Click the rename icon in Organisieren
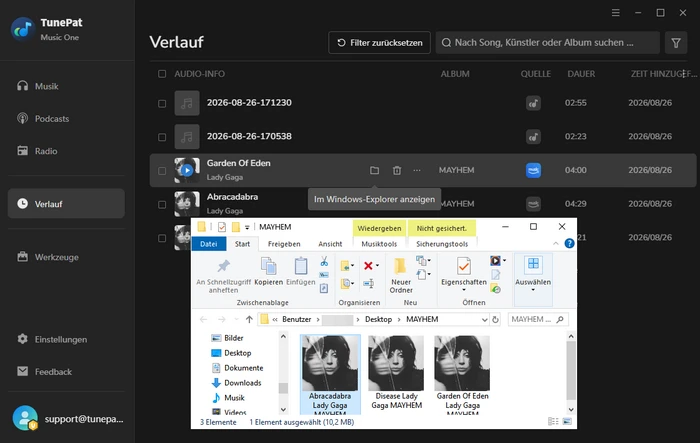This screenshot has height=443, width=700. pos(368,283)
